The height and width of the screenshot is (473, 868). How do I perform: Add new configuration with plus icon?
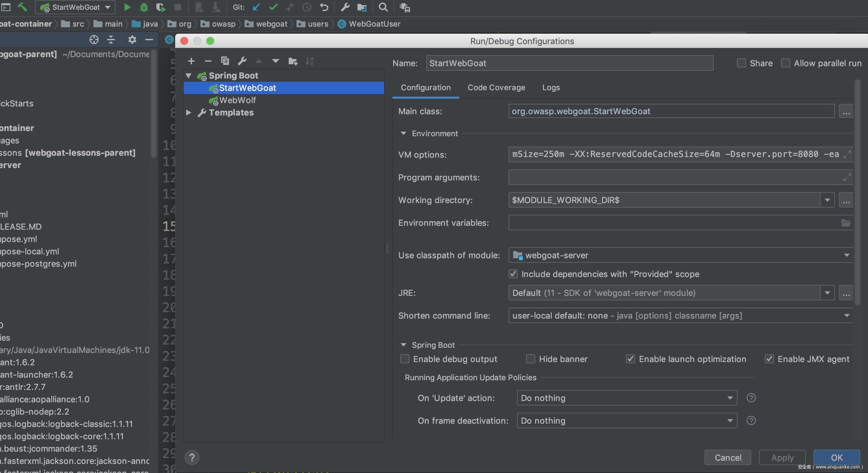[x=191, y=61]
